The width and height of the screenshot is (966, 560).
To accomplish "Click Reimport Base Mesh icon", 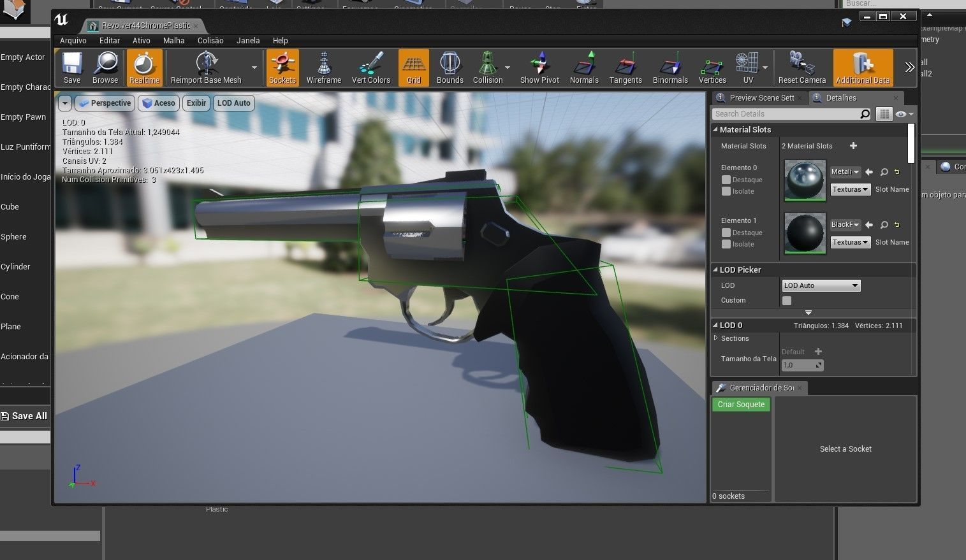I will point(206,68).
